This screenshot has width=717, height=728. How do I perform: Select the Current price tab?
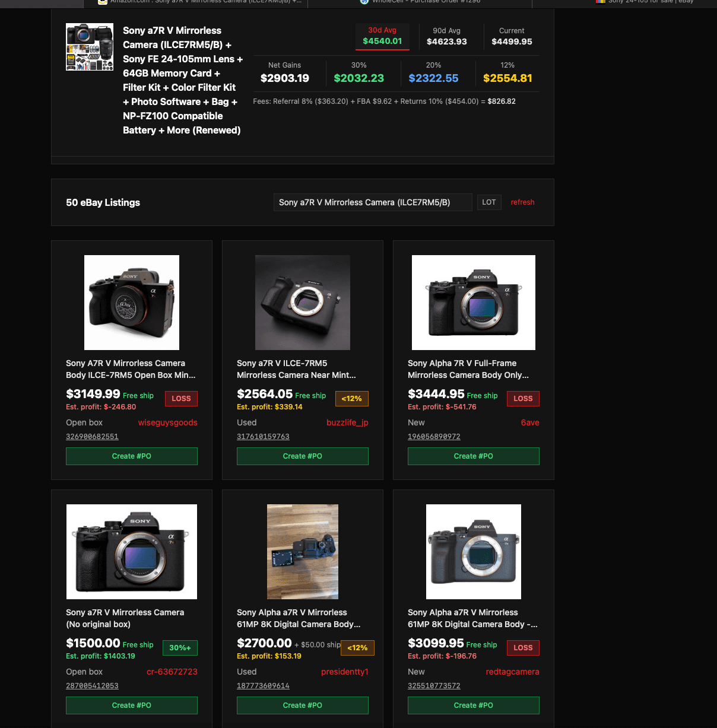click(512, 36)
